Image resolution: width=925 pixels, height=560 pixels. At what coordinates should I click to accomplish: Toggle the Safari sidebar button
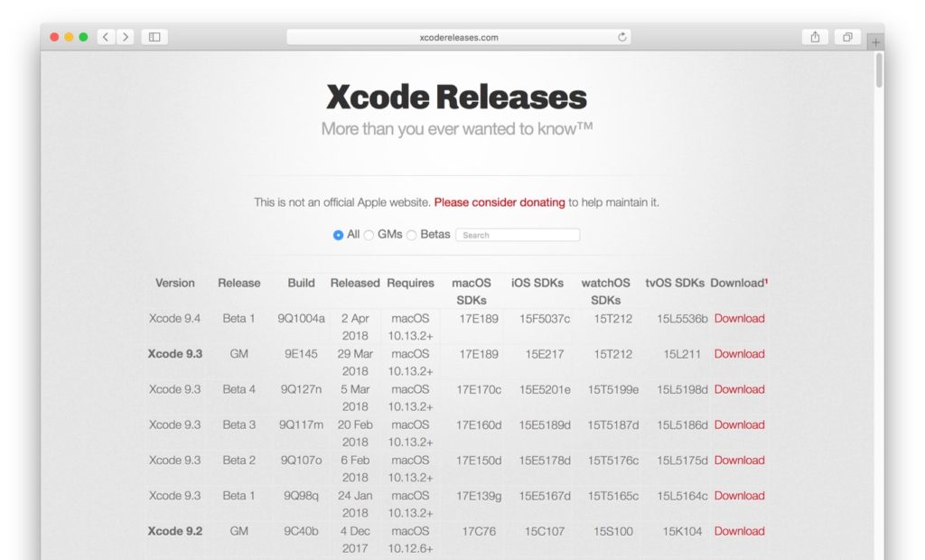point(154,37)
